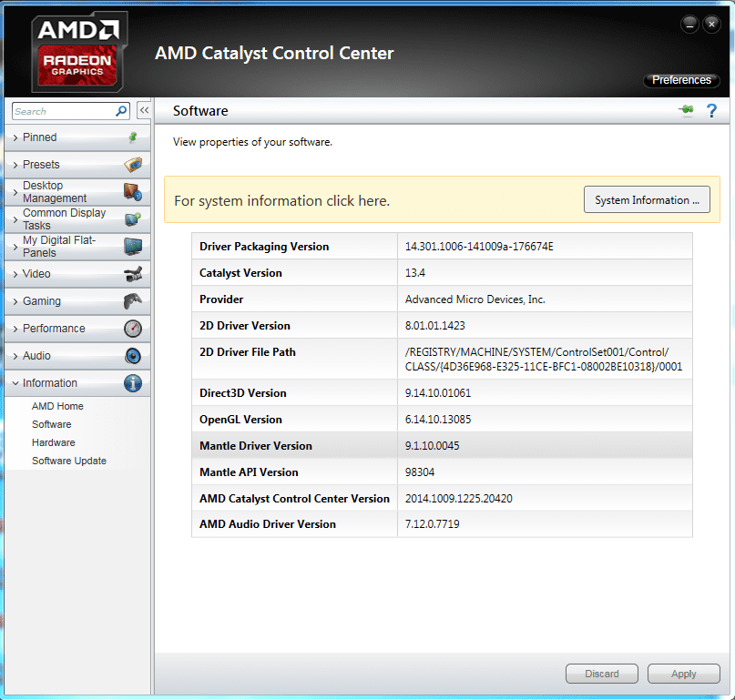Select Direct3D Version value 9.14.10.01061
This screenshot has width=735, height=700.
click(x=438, y=393)
